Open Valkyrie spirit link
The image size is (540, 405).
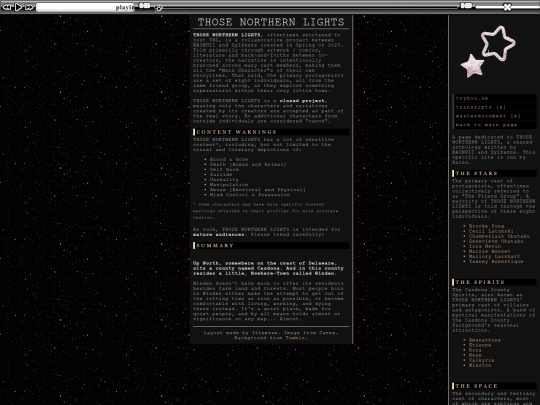481,360
